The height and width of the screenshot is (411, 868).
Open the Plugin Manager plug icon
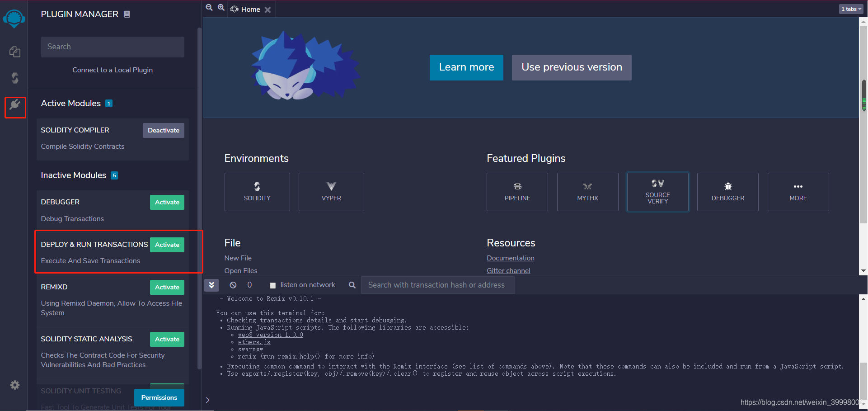[x=15, y=105]
